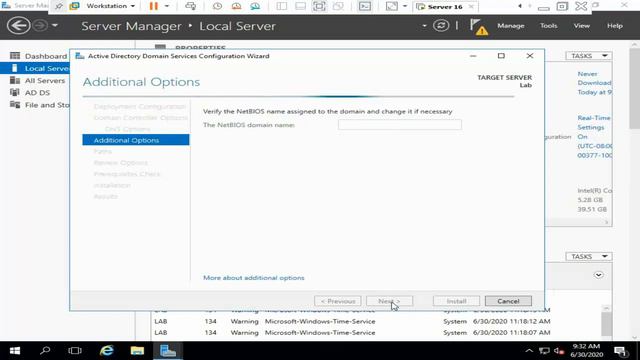This screenshot has height=360, width=640.
Task: Expand the stretch display dropdown arrow
Action: pyautogui.click(x=404, y=6)
